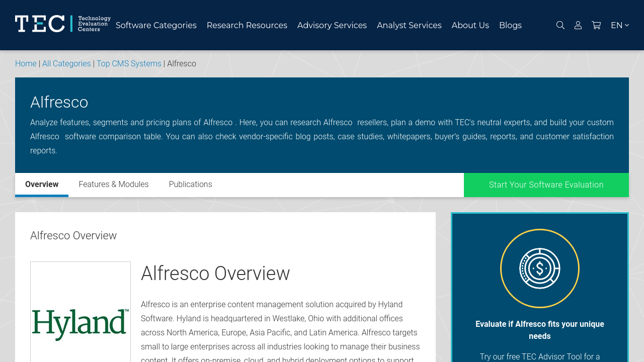Click the Hyland logo image
The width and height of the screenshot is (644, 362).
80,324
